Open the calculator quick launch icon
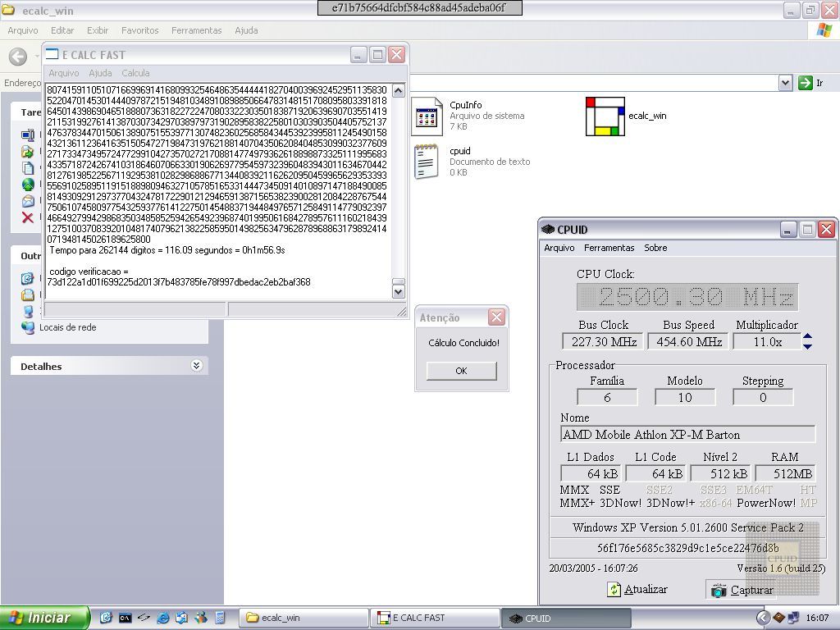This screenshot has width=840, height=630. [x=220, y=618]
